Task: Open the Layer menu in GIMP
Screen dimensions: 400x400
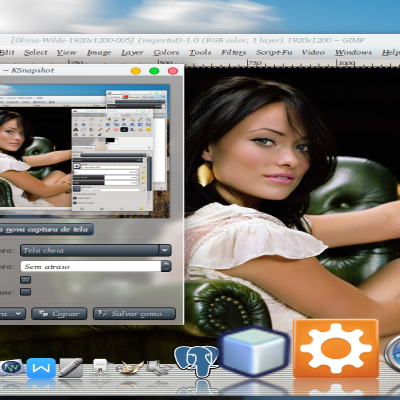Action: (132, 53)
